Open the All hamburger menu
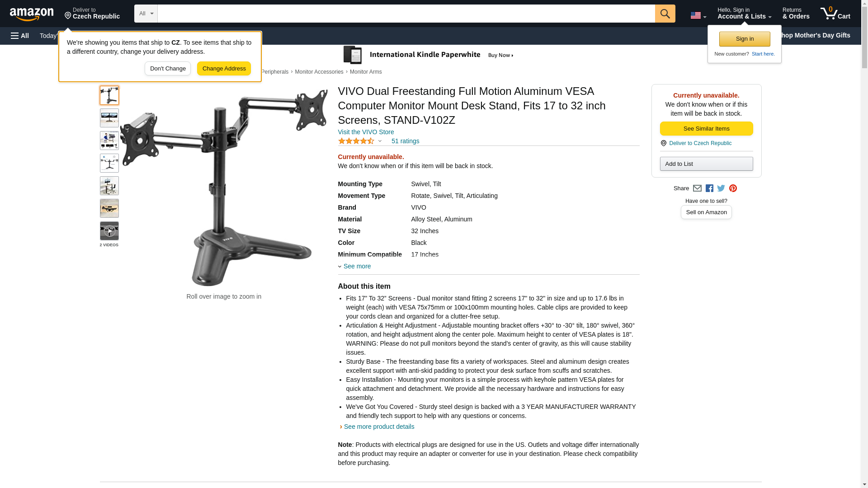Image resolution: width=868 pixels, height=488 pixels. (x=20, y=36)
